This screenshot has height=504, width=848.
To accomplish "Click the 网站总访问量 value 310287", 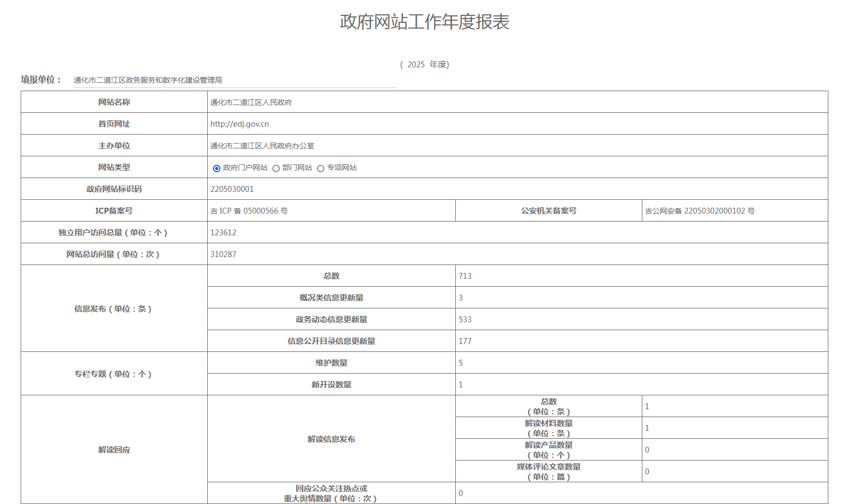I will click(x=224, y=254).
